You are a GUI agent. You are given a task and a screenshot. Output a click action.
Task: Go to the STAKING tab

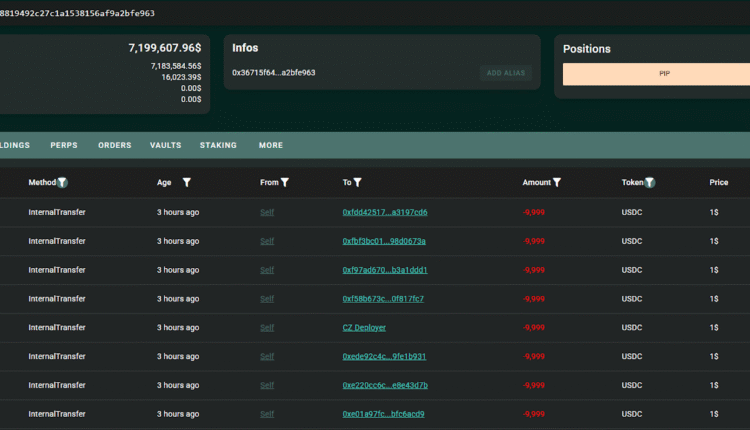pyautogui.click(x=218, y=145)
